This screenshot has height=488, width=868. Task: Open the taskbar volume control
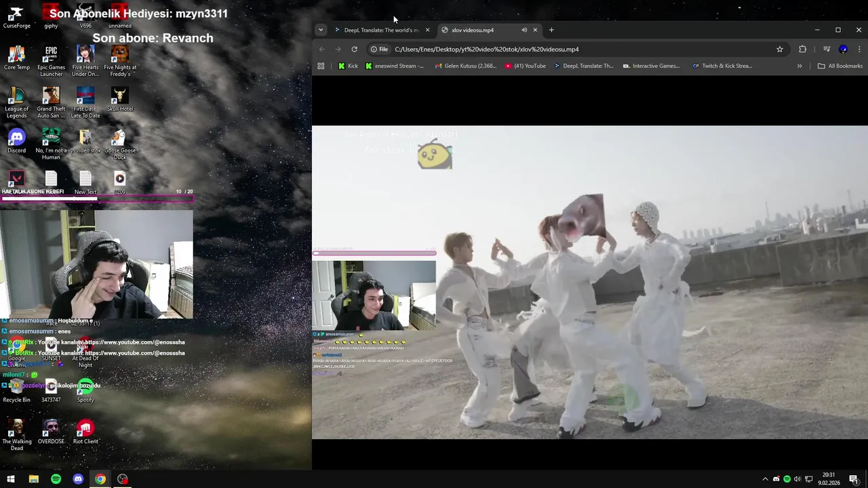[x=797, y=479]
